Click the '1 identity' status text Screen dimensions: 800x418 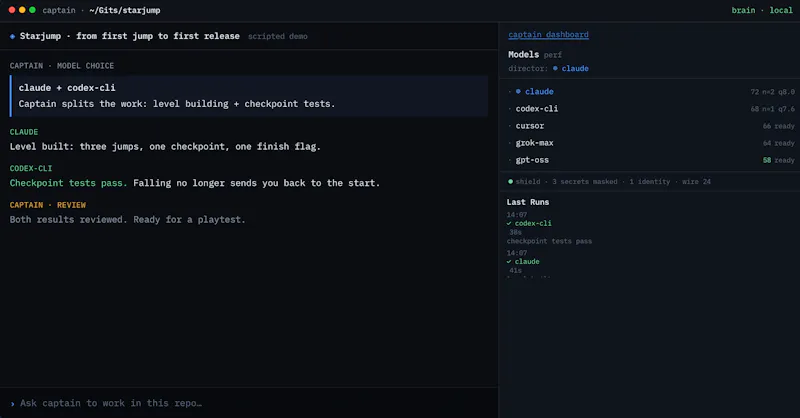coord(649,182)
